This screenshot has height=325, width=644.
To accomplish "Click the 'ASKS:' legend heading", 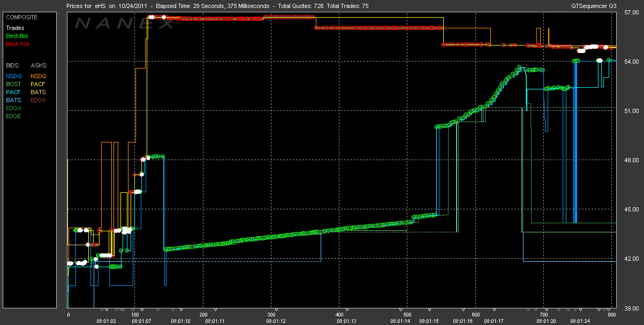I will [39, 65].
